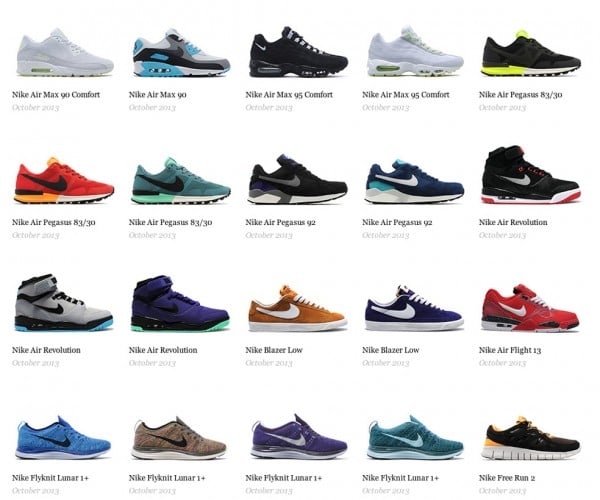
Task: Open the black and volt Pegasus 83/30 image
Action: click(x=532, y=53)
